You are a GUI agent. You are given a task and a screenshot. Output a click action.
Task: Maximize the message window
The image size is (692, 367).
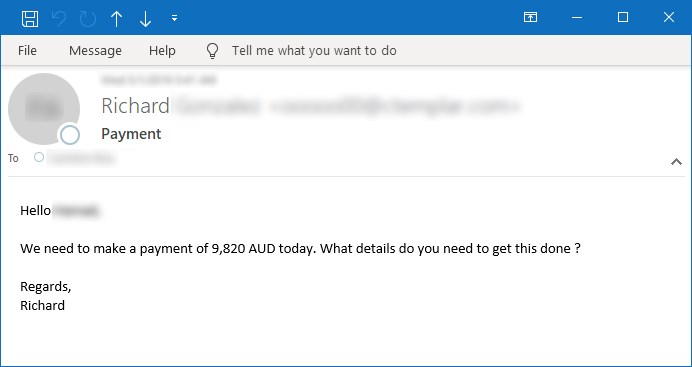[623, 17]
